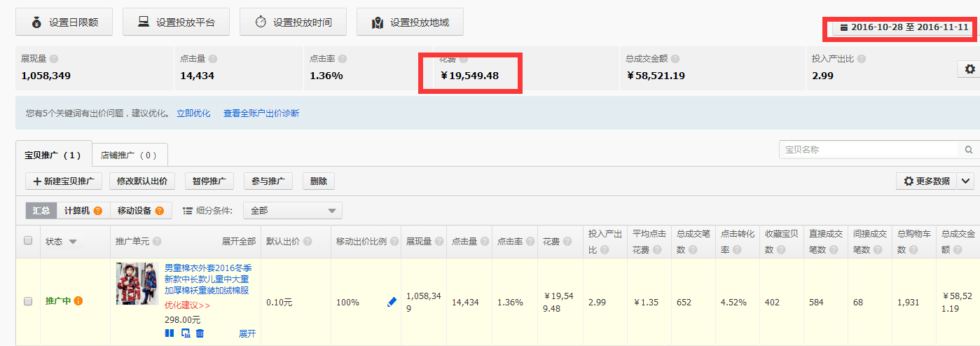This screenshot has height=346, width=980.
Task: Open the 状态 filter arrow in the header
Action: point(73,242)
